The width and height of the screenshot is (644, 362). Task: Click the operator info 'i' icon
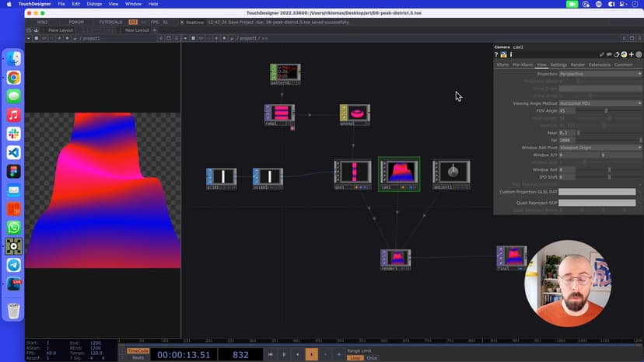pyautogui.click(x=511, y=55)
